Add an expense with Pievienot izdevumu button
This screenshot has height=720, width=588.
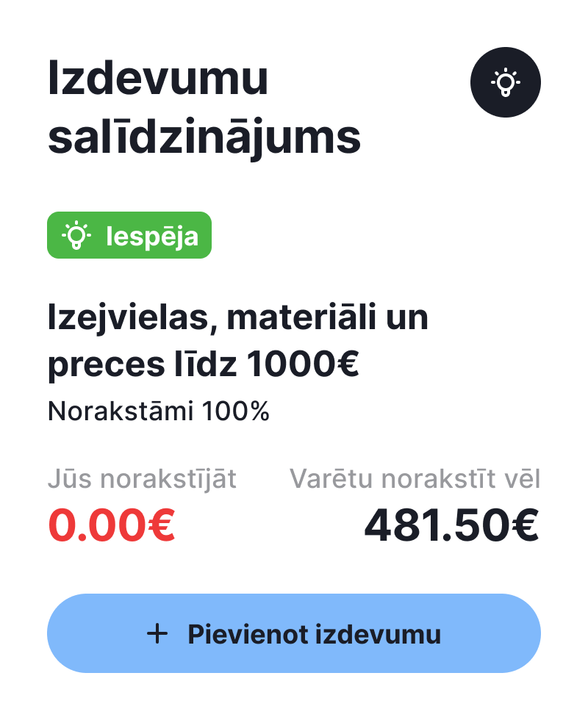[x=294, y=633]
